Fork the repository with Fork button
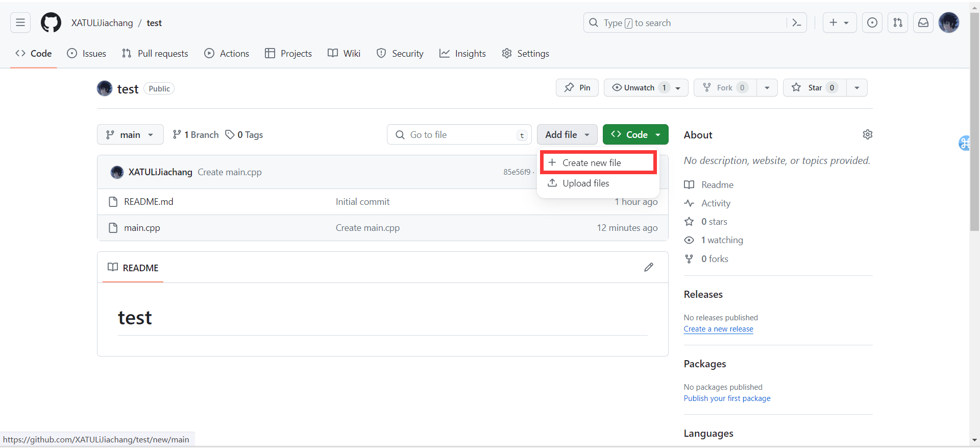The width and height of the screenshot is (980, 448). [x=725, y=87]
